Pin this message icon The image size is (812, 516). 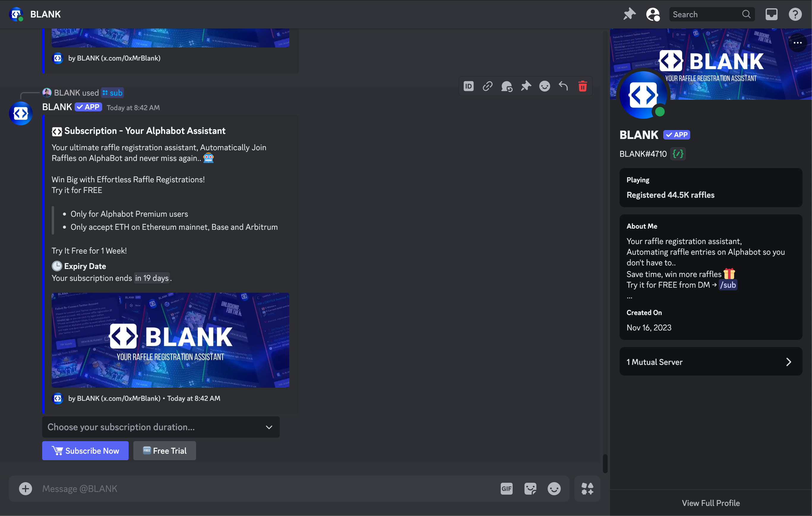pyautogui.click(x=526, y=87)
